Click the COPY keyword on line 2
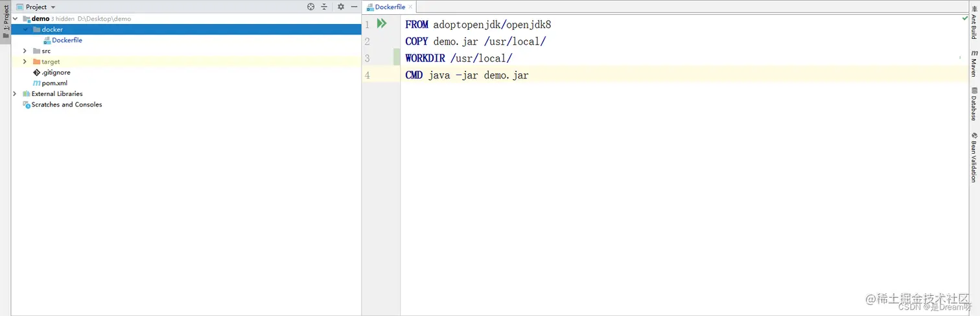980x316 pixels. click(x=417, y=42)
